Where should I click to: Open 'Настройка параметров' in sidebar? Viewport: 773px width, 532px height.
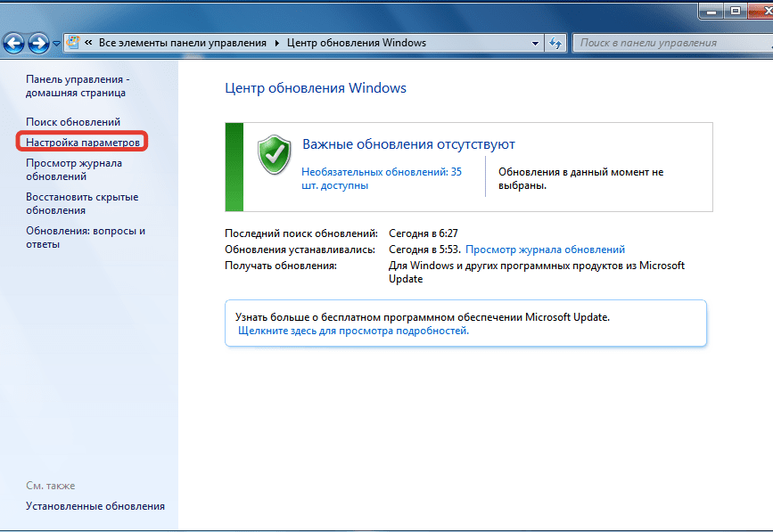(x=82, y=143)
